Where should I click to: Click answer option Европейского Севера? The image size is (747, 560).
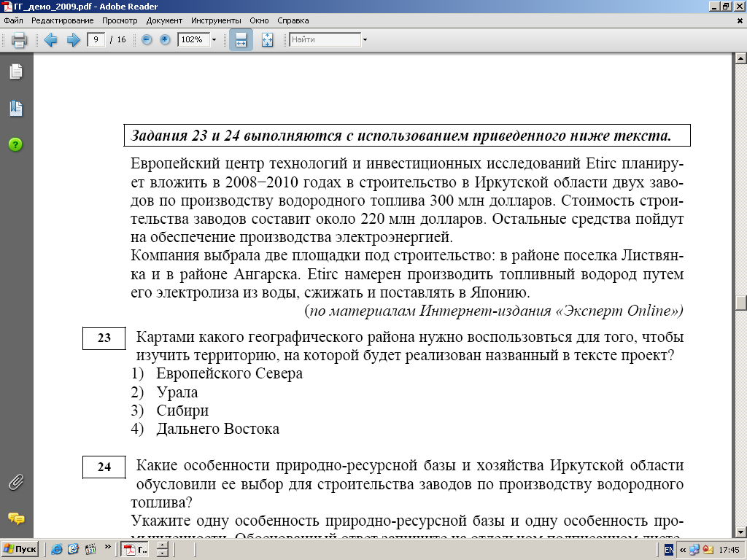[x=230, y=373]
